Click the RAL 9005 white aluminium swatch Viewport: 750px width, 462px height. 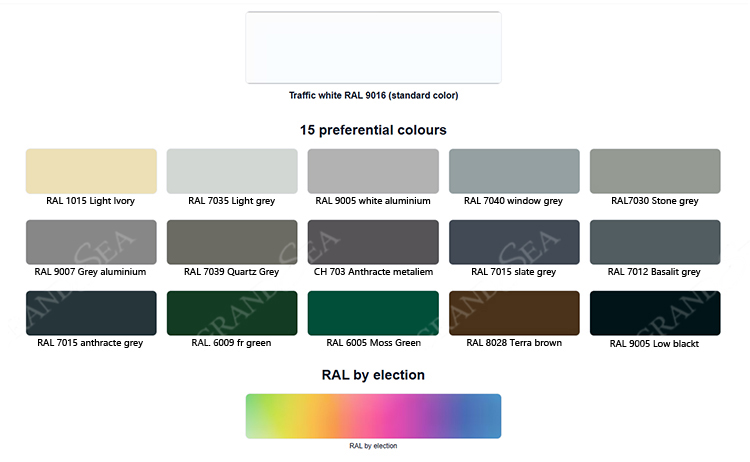[x=373, y=171]
